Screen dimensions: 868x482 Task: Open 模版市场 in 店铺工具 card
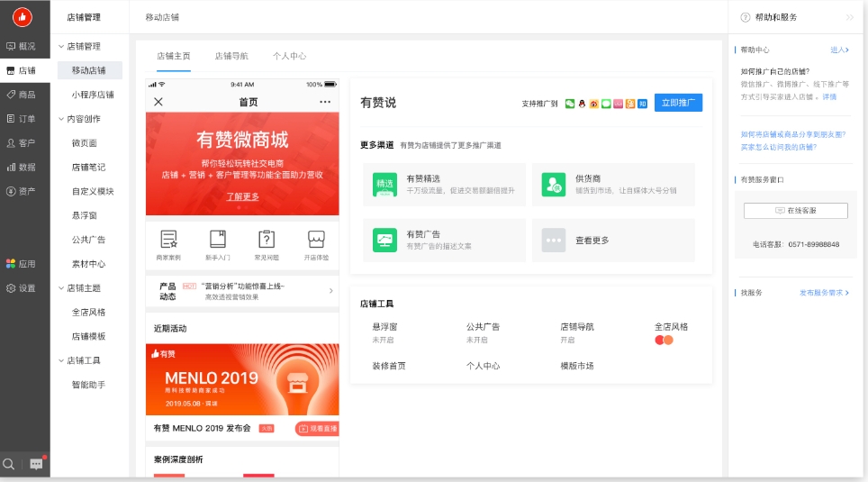[577, 366]
